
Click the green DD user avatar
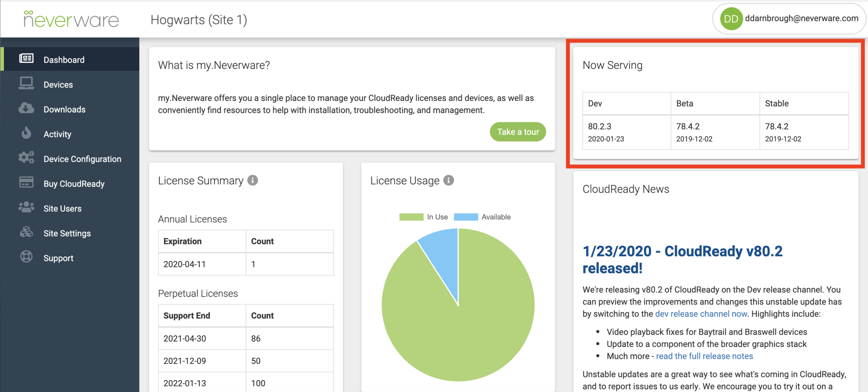point(731,19)
